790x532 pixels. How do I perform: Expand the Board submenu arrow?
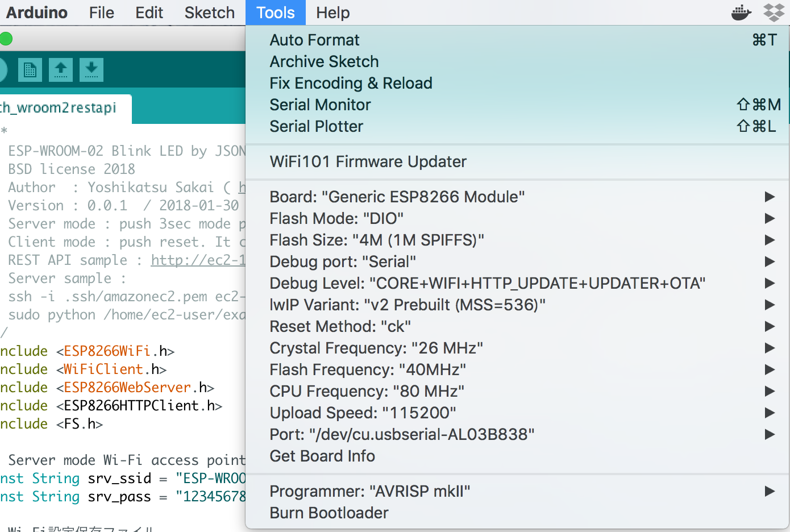click(770, 197)
